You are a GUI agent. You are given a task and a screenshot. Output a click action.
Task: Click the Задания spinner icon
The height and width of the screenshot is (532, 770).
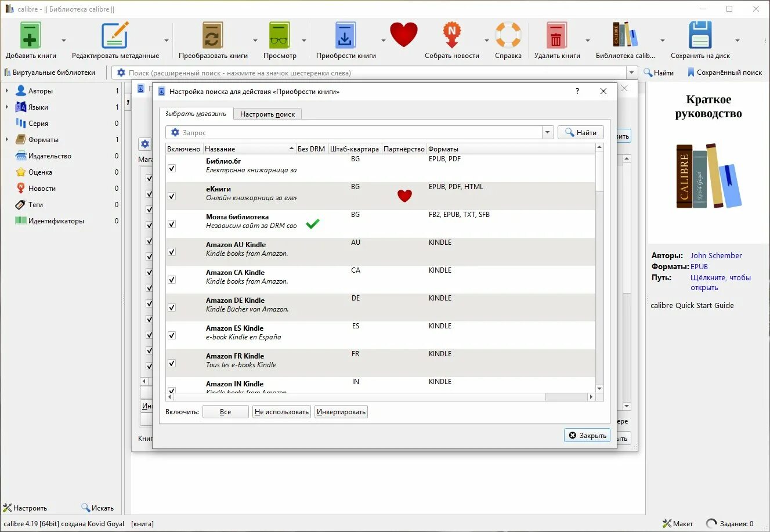point(711,523)
